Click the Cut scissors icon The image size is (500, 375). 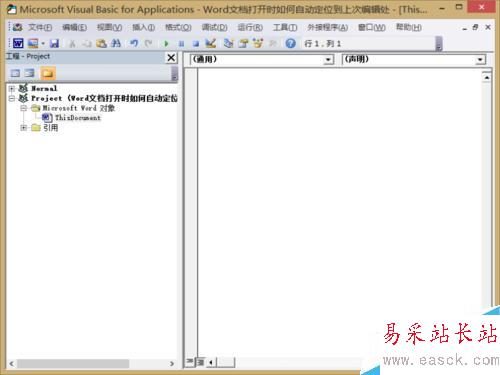click(72, 44)
